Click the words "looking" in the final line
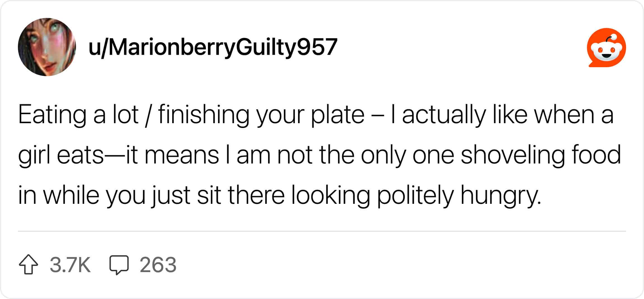 tap(330, 195)
